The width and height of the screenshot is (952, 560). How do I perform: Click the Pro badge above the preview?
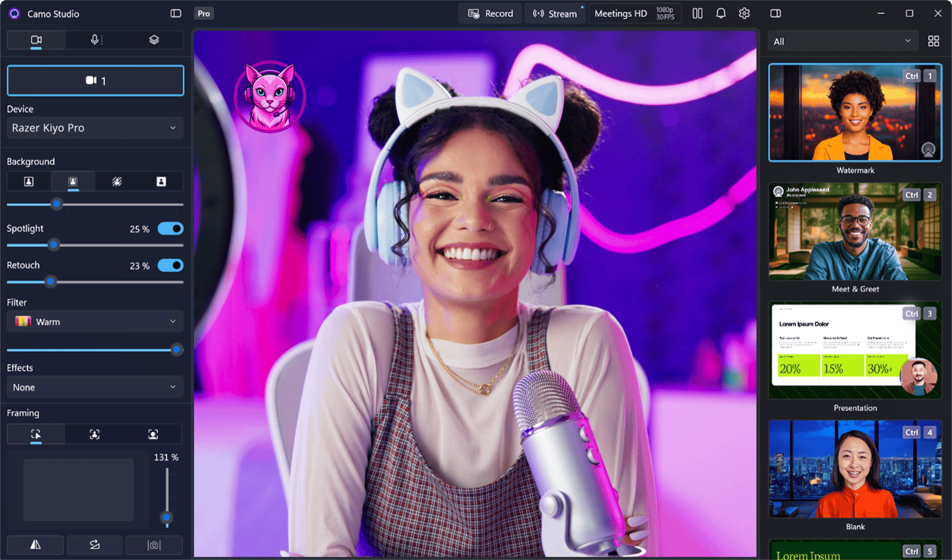204,14
